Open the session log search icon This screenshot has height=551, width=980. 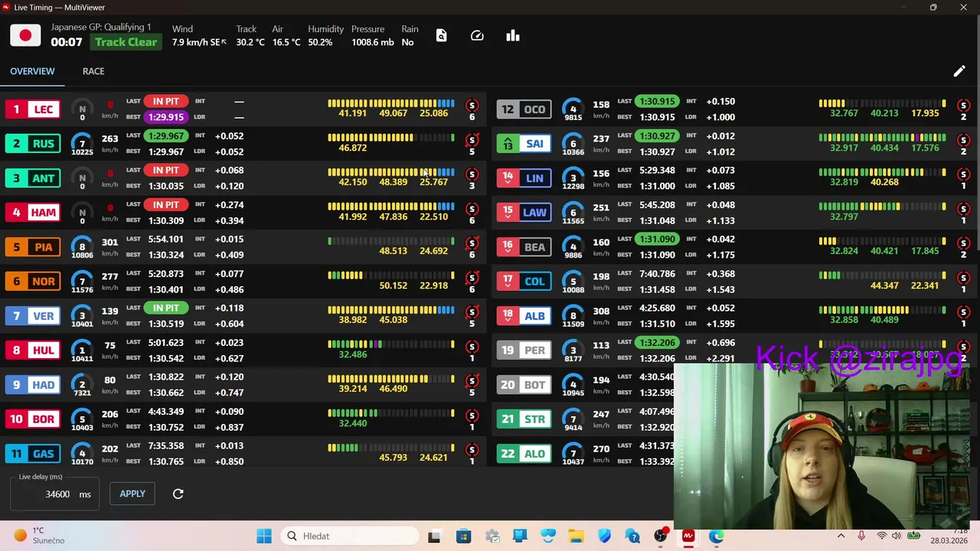[x=441, y=36]
